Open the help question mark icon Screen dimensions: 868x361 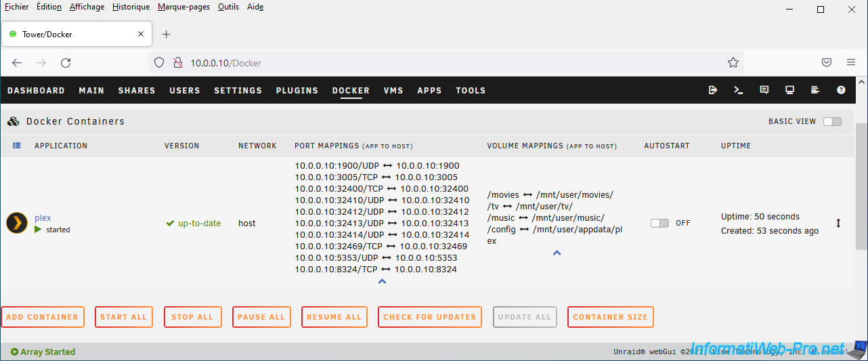(x=841, y=90)
